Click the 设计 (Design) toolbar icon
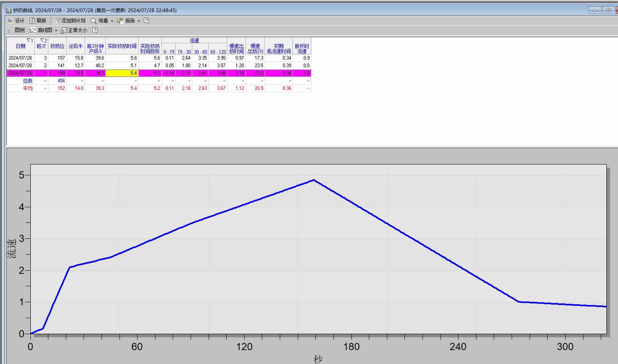Screen dimensions: 618x364 (11, 21)
